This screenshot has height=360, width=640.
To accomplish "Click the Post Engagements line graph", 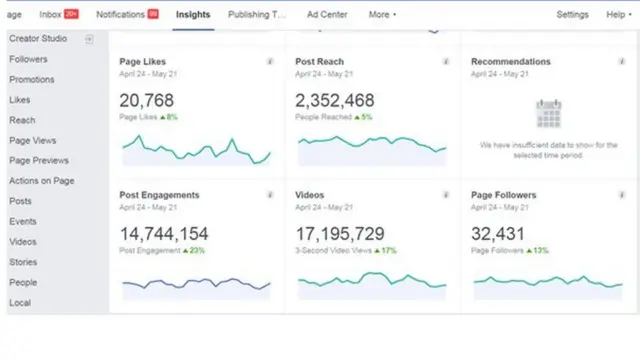I will click(196, 288).
